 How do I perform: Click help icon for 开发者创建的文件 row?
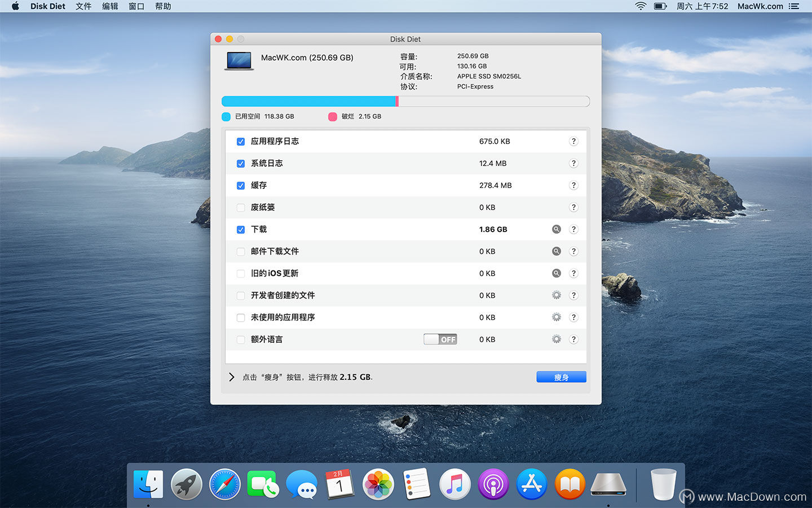tap(573, 295)
